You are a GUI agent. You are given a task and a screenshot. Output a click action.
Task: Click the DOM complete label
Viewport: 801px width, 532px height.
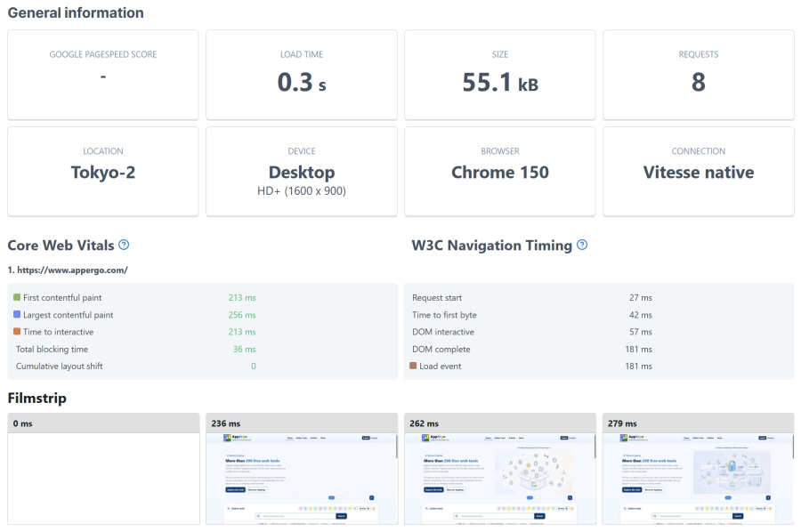[441, 350]
